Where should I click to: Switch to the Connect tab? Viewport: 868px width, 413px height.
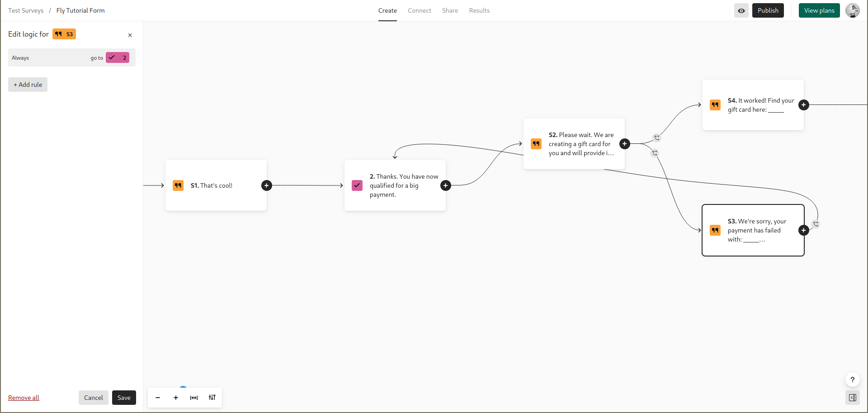tap(420, 10)
